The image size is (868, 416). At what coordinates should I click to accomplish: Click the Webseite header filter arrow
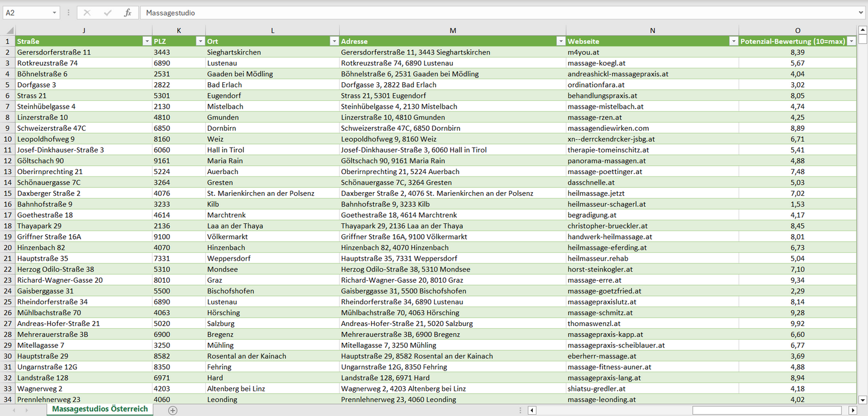733,41
